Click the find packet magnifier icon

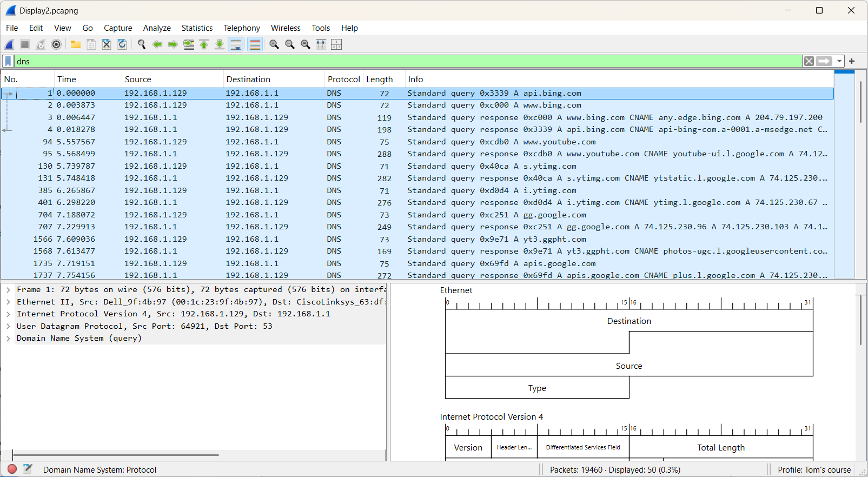142,44
